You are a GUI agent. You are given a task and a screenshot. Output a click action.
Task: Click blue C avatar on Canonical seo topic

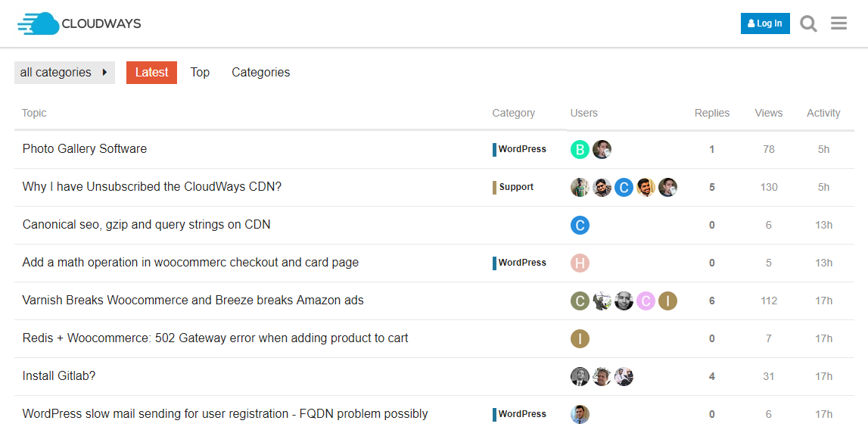pos(580,225)
